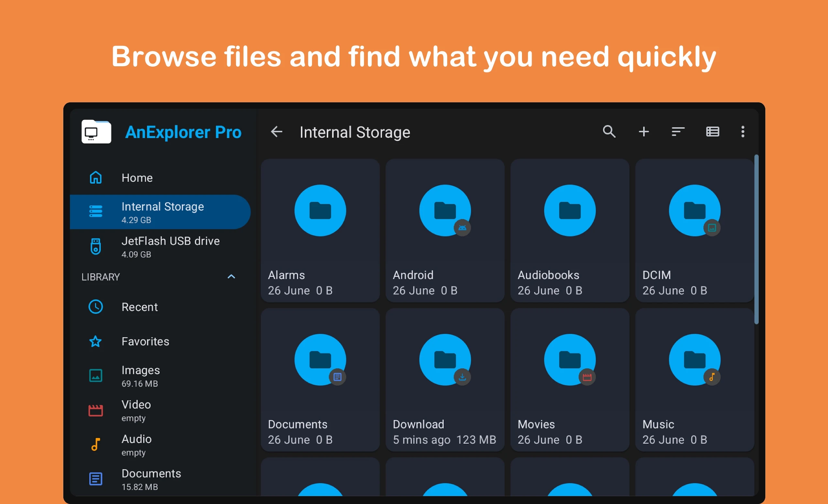This screenshot has height=504, width=828.
Task: Select Internal Storage 4.29 GB entry
Action: pyautogui.click(x=160, y=212)
